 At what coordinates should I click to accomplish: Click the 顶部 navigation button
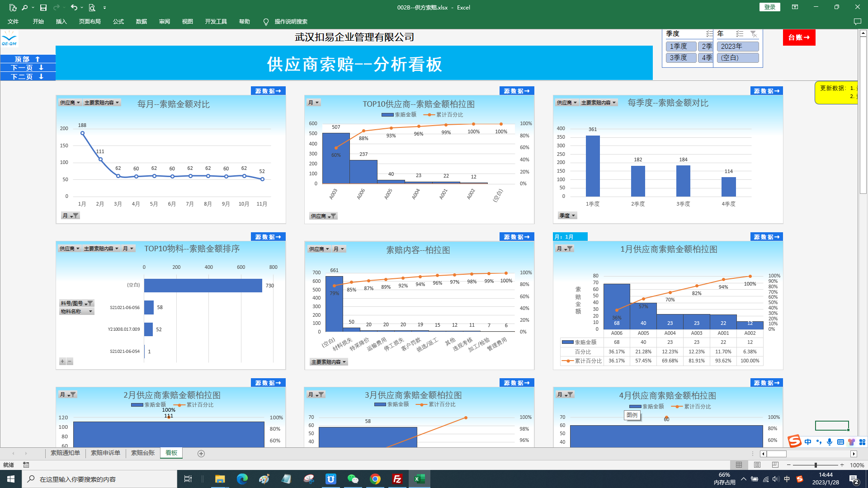(x=28, y=59)
